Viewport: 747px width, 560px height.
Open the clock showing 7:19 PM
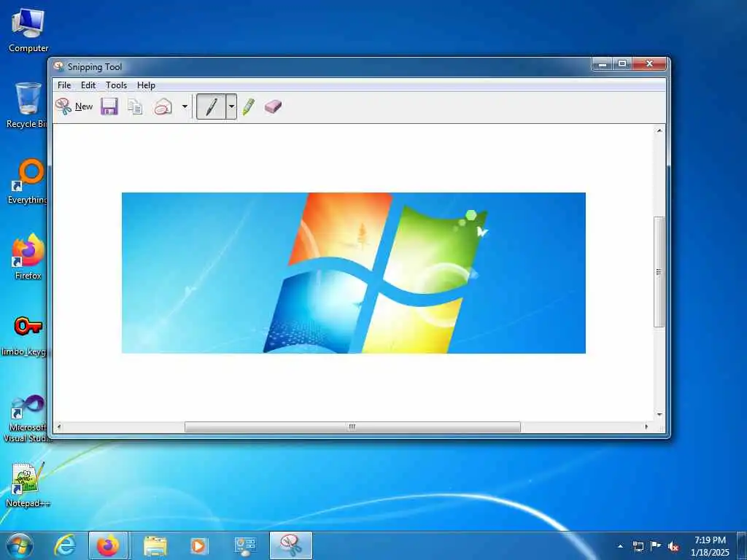[x=710, y=546]
